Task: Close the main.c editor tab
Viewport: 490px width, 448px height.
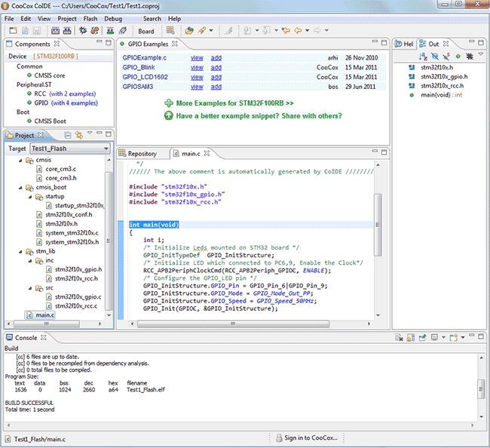Action: click(207, 153)
